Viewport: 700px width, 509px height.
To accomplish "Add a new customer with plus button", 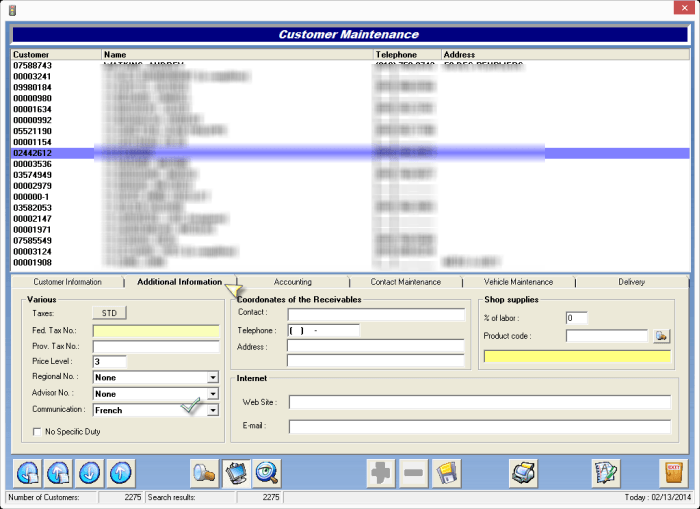I will coord(381,473).
